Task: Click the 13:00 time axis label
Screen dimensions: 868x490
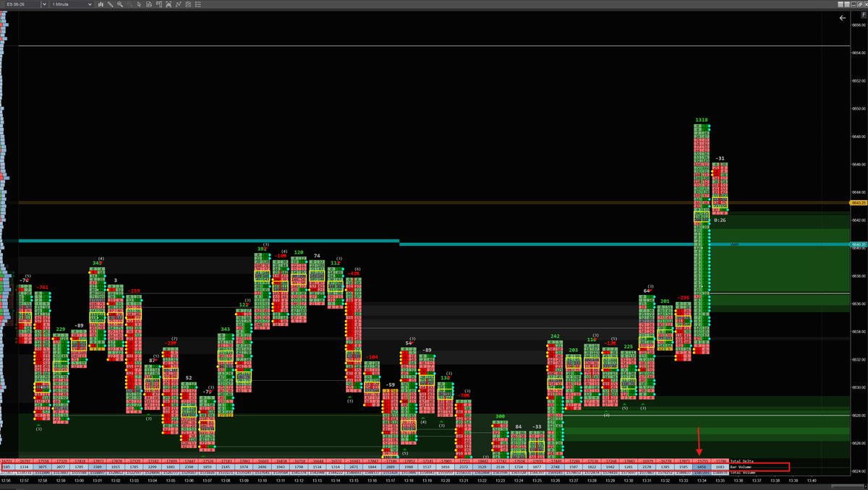Action: tap(80, 480)
